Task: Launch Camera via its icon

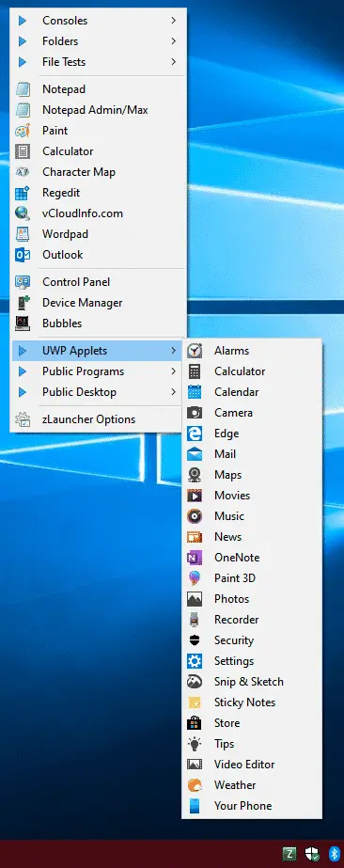Action: click(195, 413)
